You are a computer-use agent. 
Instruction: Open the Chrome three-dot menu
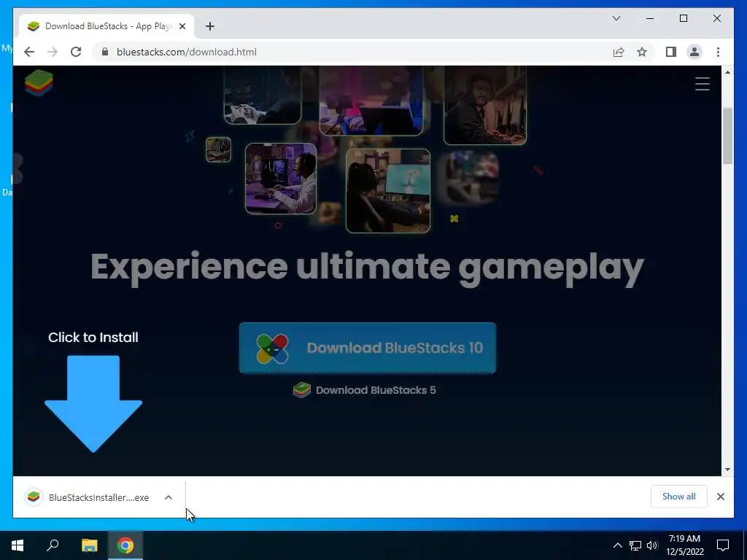click(x=718, y=52)
